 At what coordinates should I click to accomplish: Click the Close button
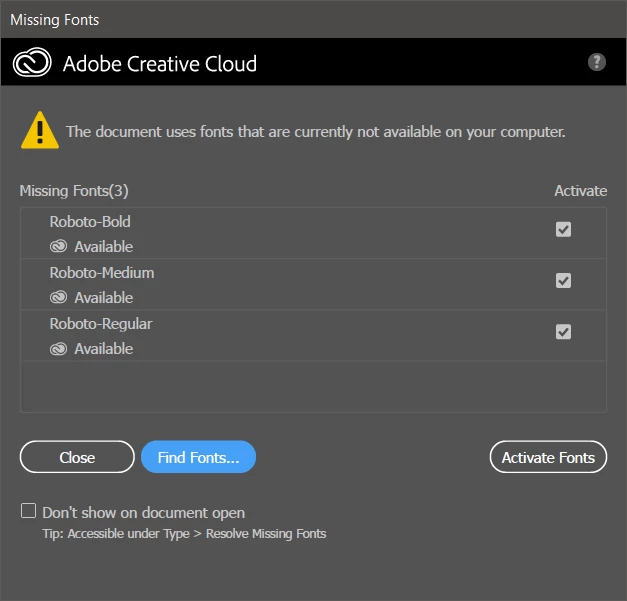pyautogui.click(x=77, y=457)
